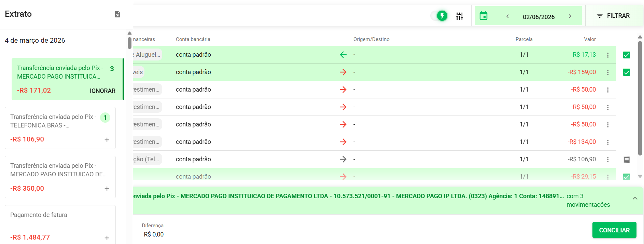Viewport: 644px width, 244px height.
Task: Click scroll up arrow of transactions table
Action: pos(640,37)
